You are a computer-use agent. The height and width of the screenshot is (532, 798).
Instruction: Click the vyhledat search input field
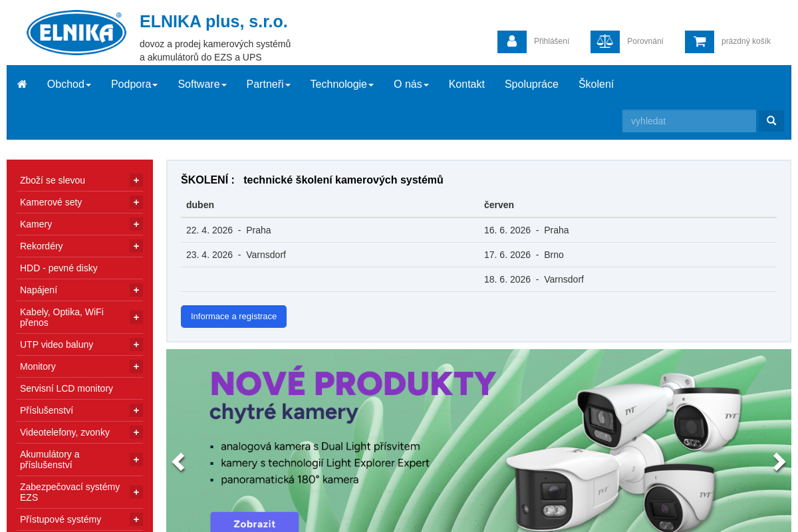point(689,121)
